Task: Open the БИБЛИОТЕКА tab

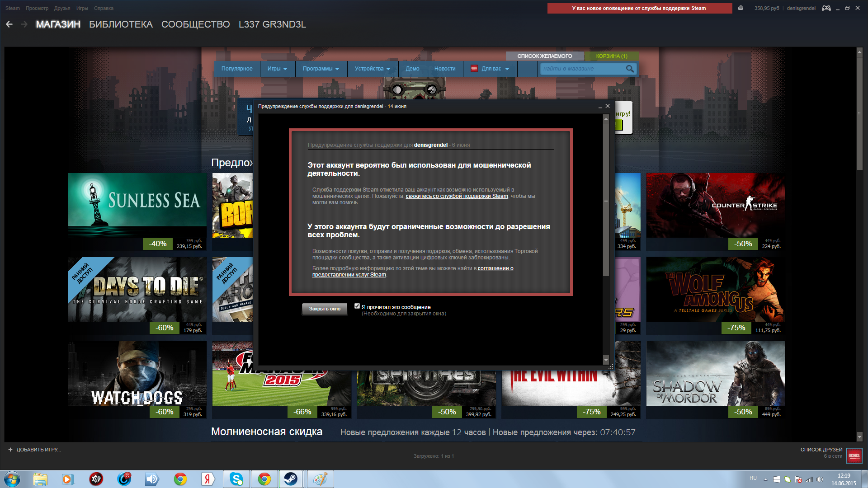Action: pyautogui.click(x=121, y=24)
